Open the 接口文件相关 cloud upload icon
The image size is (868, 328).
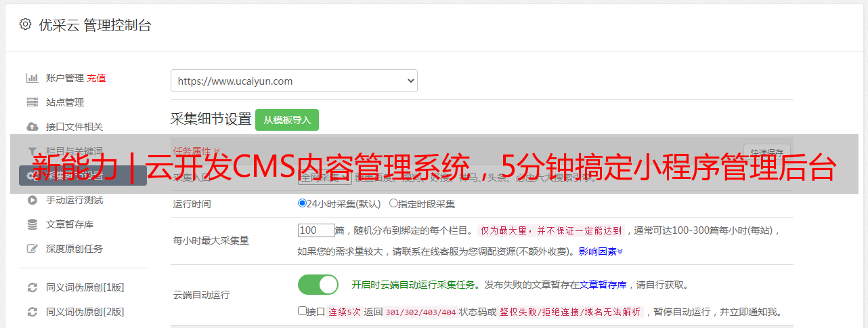coord(32,127)
